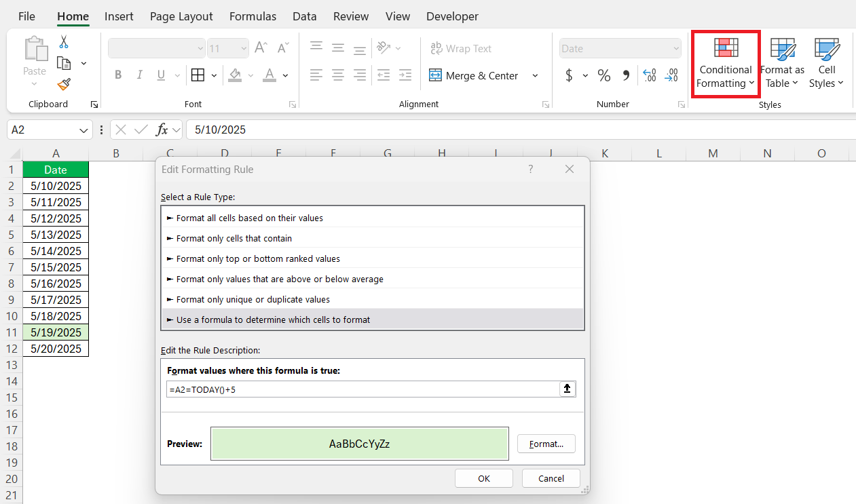Select the Format Painter brush

coord(64,83)
